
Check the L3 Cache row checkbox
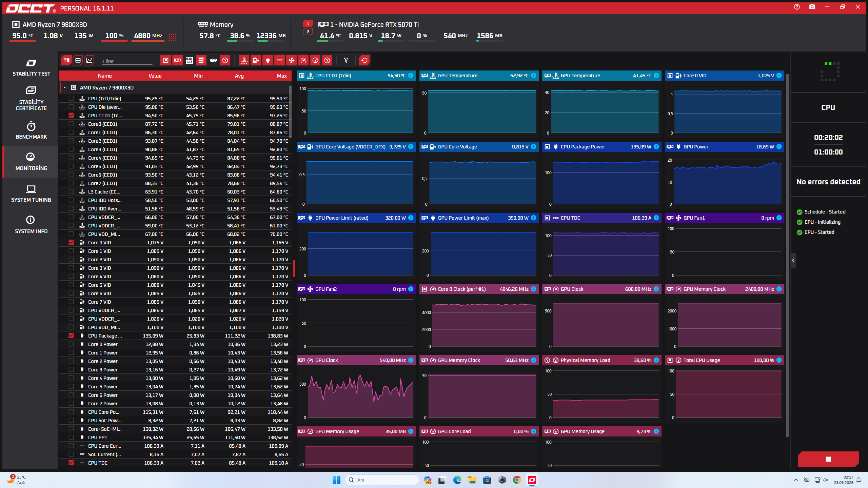pyautogui.click(x=71, y=191)
